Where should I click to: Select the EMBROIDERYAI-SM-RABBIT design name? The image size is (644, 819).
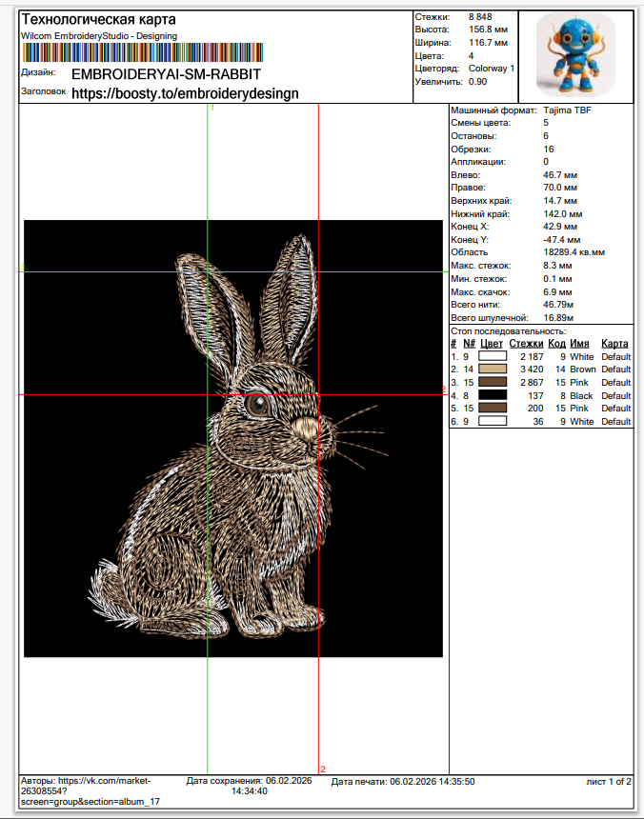(x=166, y=74)
